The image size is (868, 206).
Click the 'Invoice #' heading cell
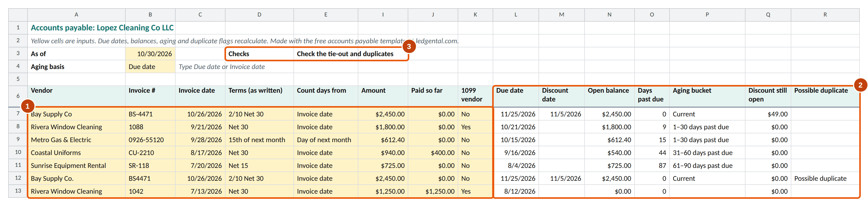(150, 96)
